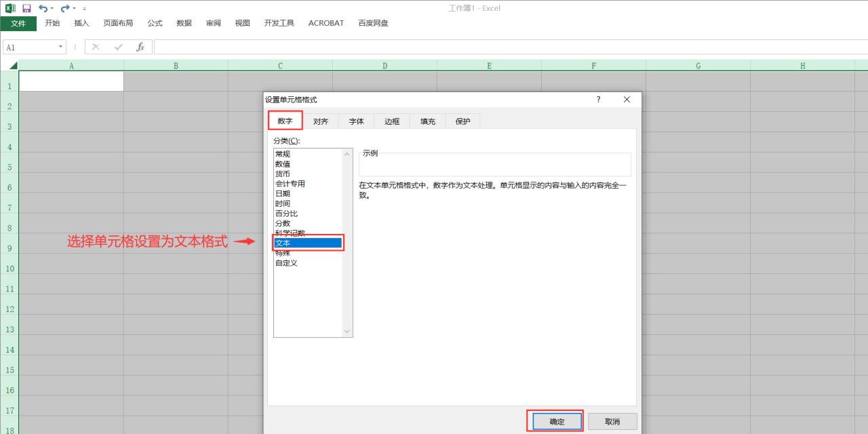This screenshot has height=434, width=868.
Task: Click inside the formula bar input
Action: pyautogui.click(x=511, y=47)
